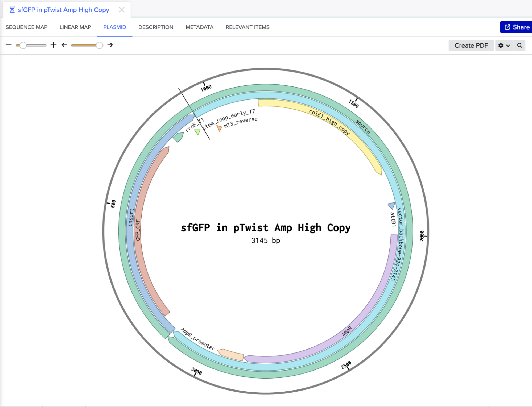This screenshot has height=407, width=532.
Task: Select the colE1_high_copy feature arc
Action: coord(329,122)
